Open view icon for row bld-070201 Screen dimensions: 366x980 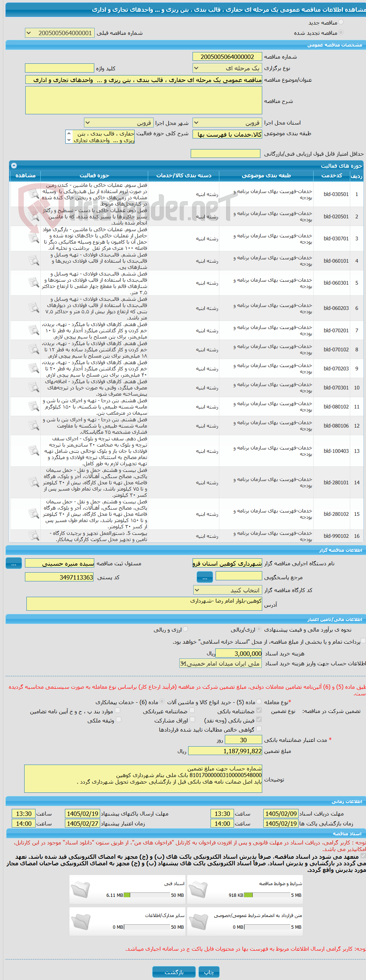tap(33, 330)
